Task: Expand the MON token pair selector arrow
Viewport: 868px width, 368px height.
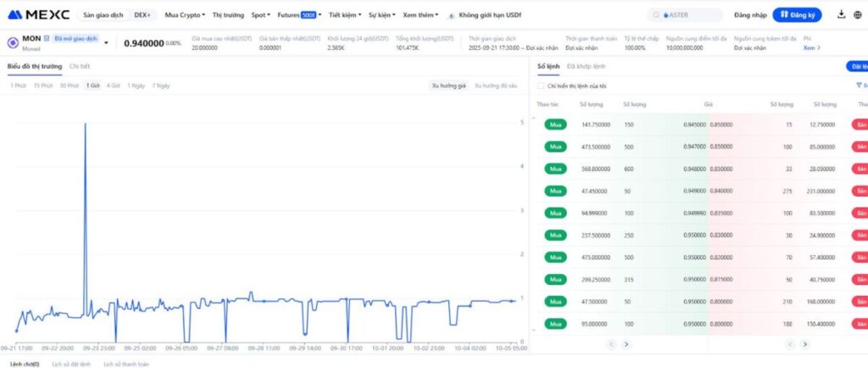Action: pos(106,43)
